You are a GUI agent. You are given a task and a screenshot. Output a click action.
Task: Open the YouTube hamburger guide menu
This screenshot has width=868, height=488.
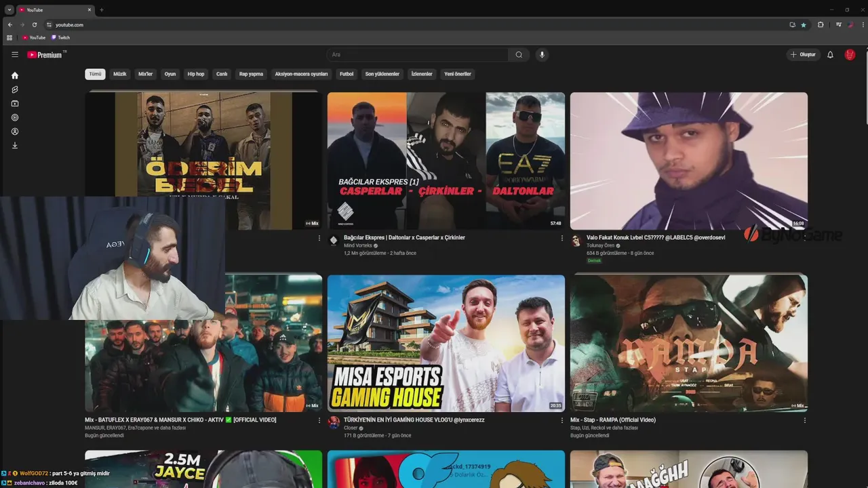(15, 54)
